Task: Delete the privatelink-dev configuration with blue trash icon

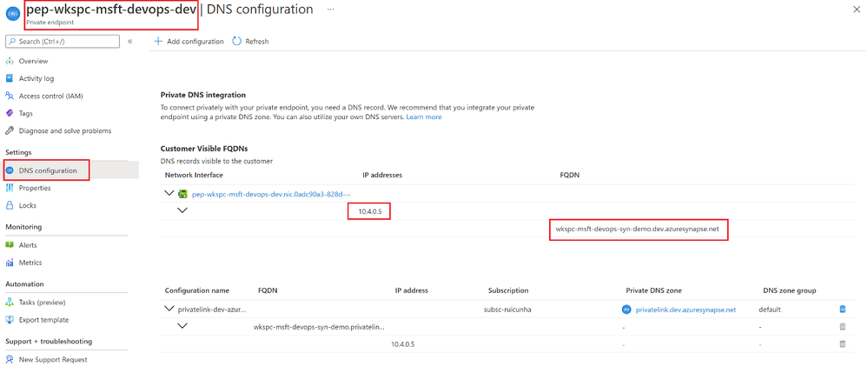Action: (x=843, y=310)
